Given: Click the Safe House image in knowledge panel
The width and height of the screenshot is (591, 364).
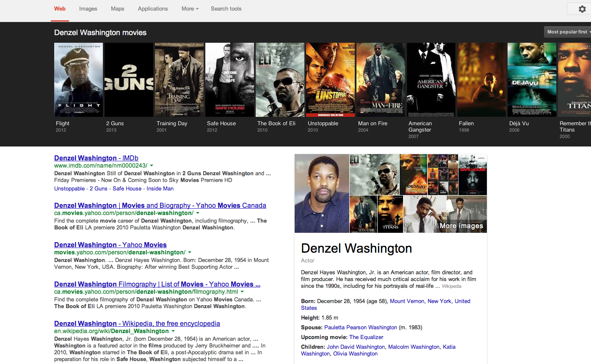Looking at the screenshot, I should pos(473,174).
